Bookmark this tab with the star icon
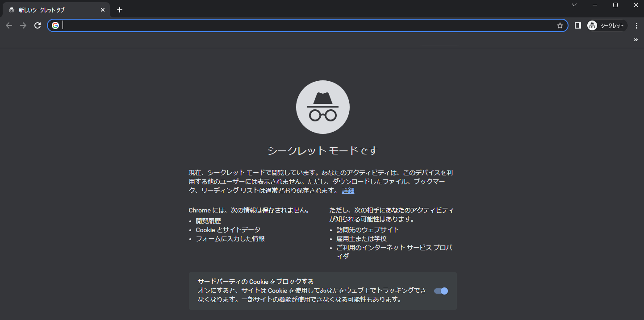 click(x=560, y=25)
